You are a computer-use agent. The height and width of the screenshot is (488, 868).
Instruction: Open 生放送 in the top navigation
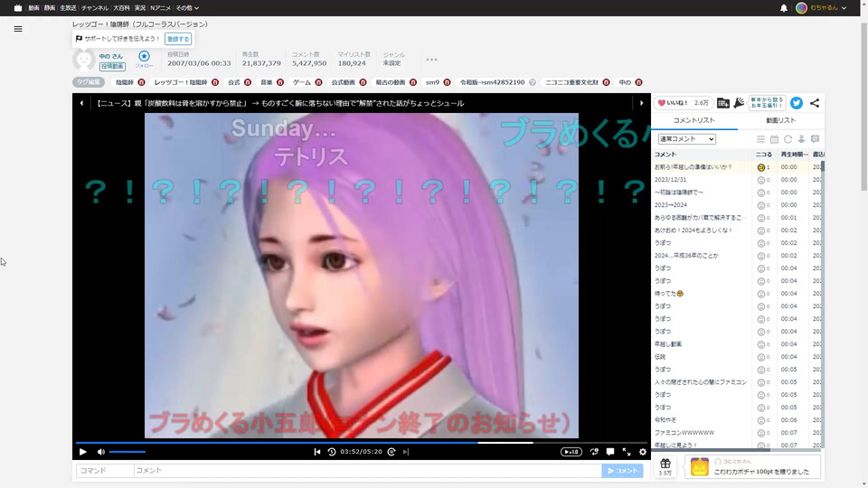[x=68, y=8]
